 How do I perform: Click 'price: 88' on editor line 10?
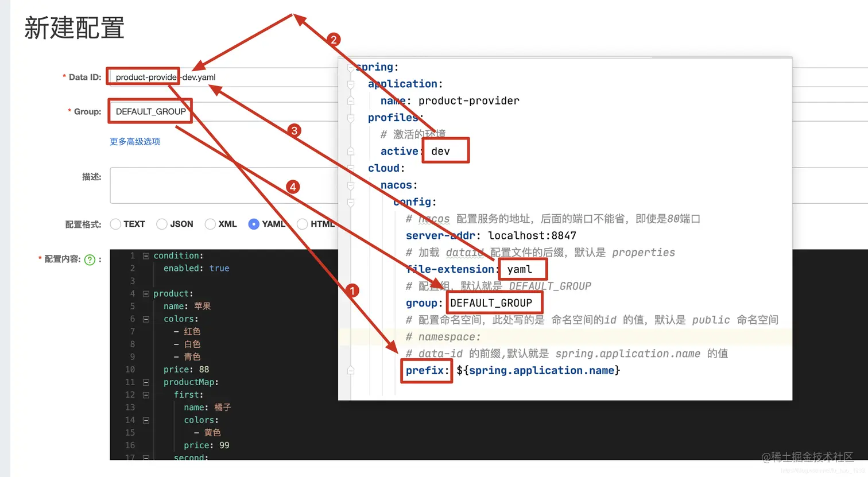[187, 369]
